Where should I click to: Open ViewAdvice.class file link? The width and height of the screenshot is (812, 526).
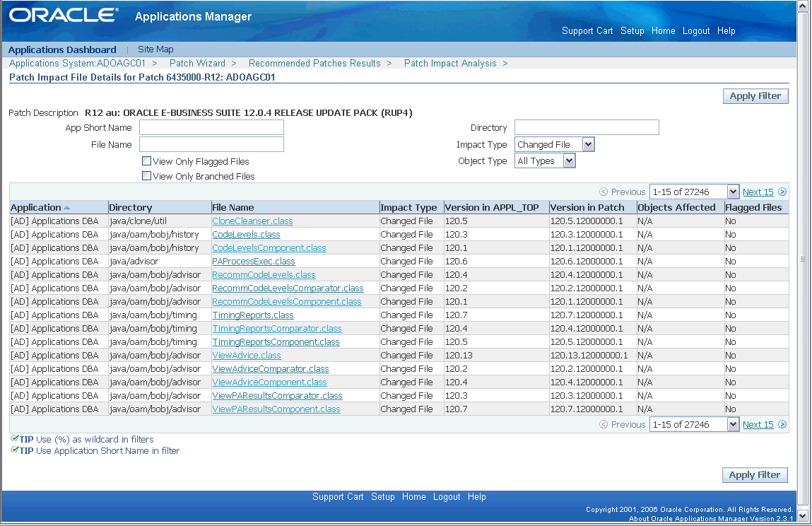point(247,356)
